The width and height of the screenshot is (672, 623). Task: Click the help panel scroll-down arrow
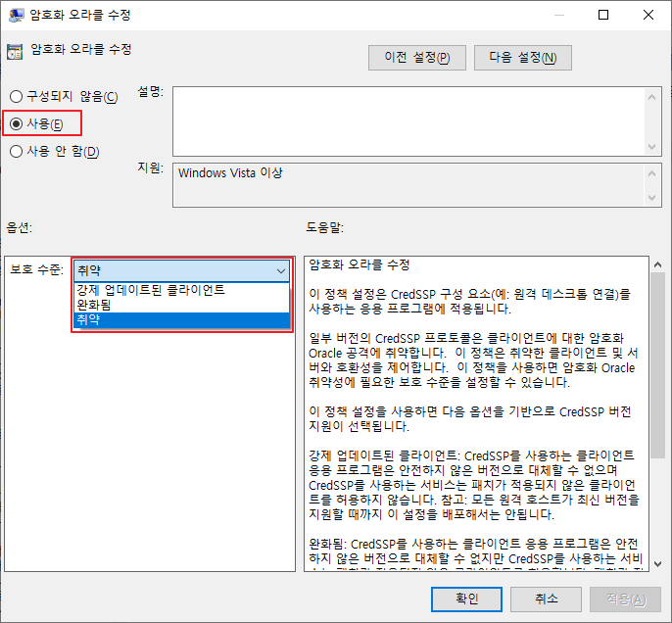coord(656,563)
